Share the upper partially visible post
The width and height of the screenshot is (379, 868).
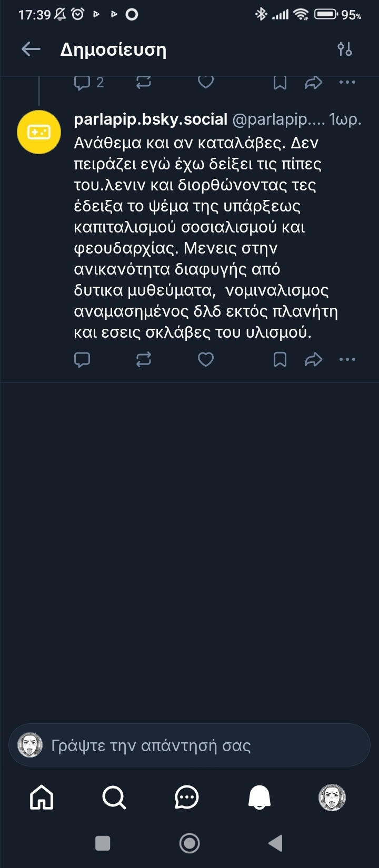(314, 83)
